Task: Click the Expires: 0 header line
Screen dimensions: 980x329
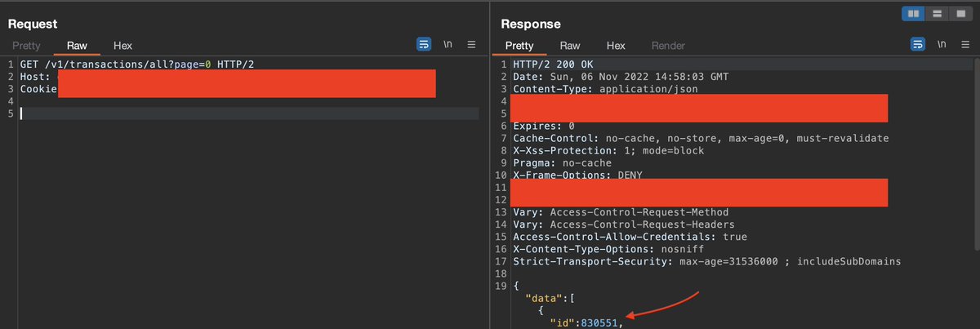Action: [x=543, y=126]
